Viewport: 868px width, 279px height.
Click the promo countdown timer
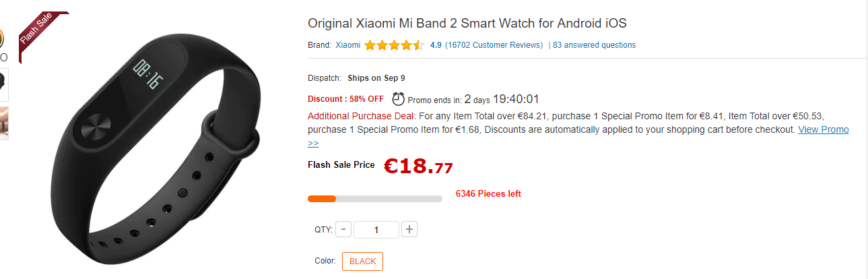click(x=502, y=99)
